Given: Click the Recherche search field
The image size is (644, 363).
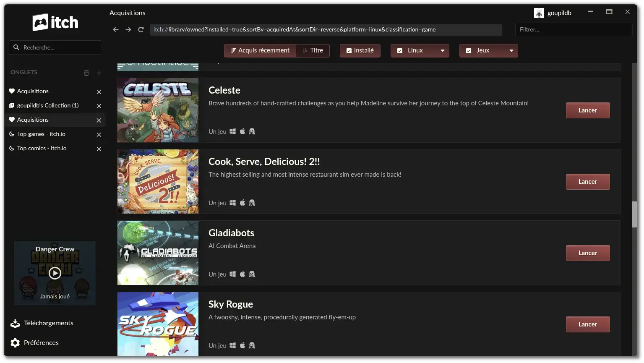Looking at the screenshot, I should 55,47.
